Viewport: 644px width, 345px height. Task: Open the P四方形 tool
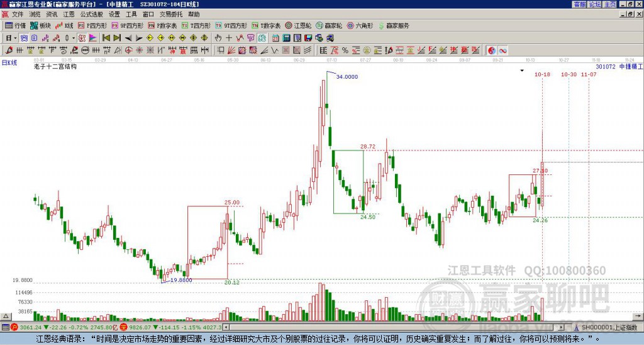[92, 25]
